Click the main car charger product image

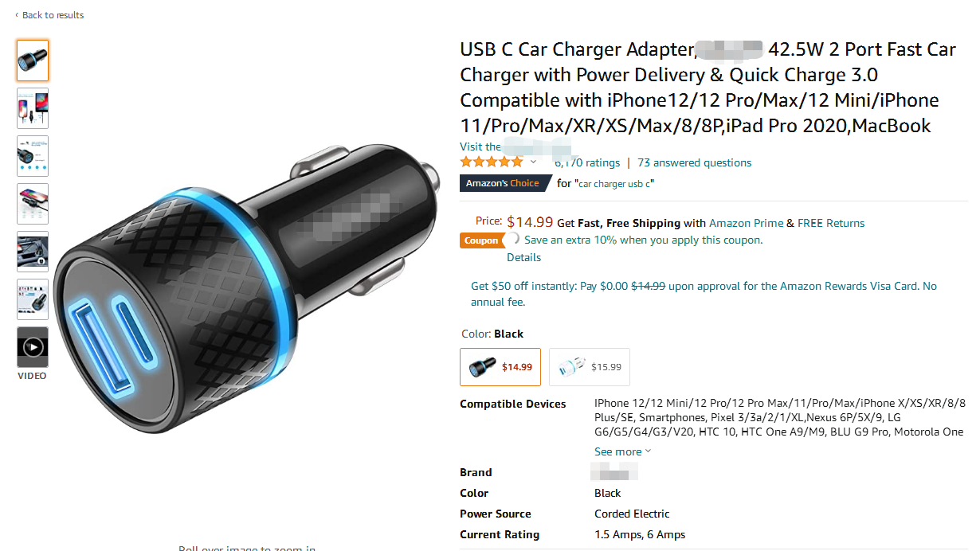pos(247,287)
